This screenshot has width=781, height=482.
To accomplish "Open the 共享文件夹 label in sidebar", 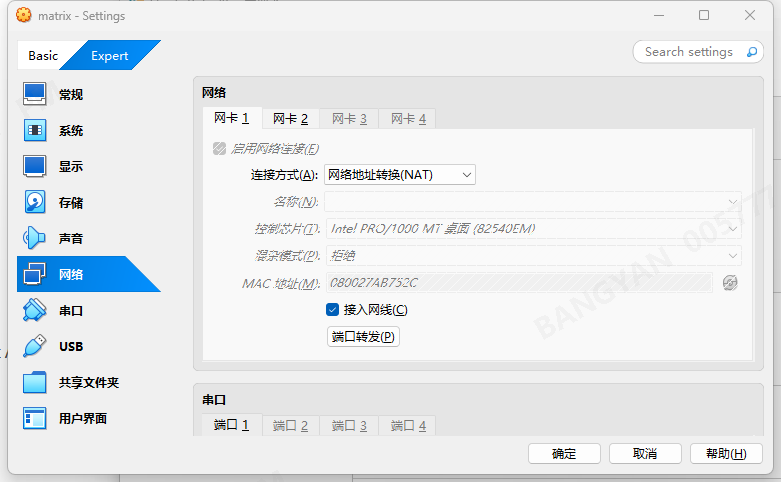I will tap(89, 382).
